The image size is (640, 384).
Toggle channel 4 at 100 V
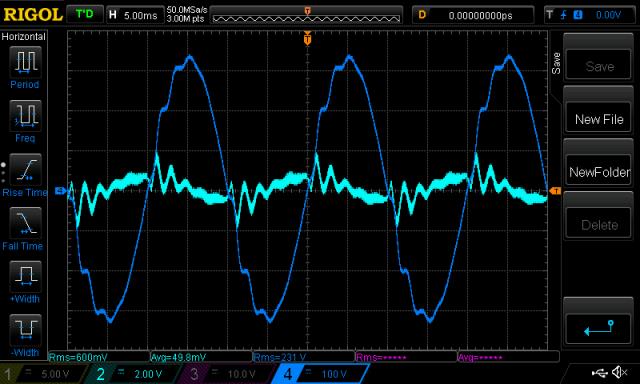pos(320,374)
